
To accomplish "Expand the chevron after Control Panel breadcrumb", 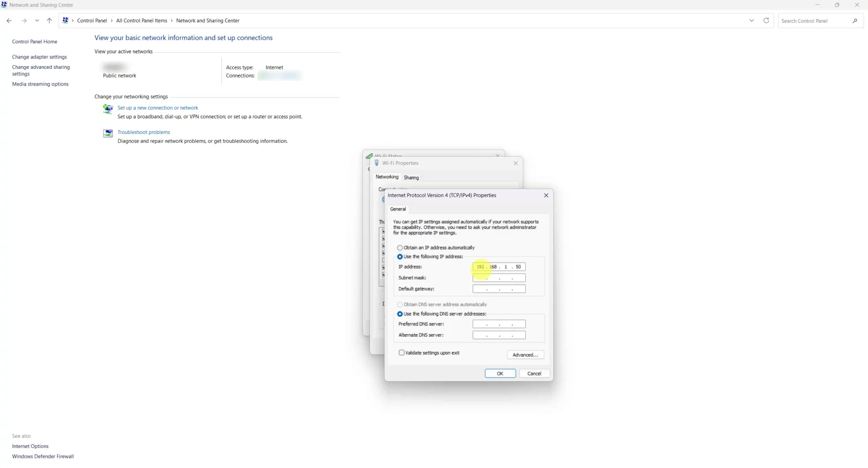I will point(112,21).
